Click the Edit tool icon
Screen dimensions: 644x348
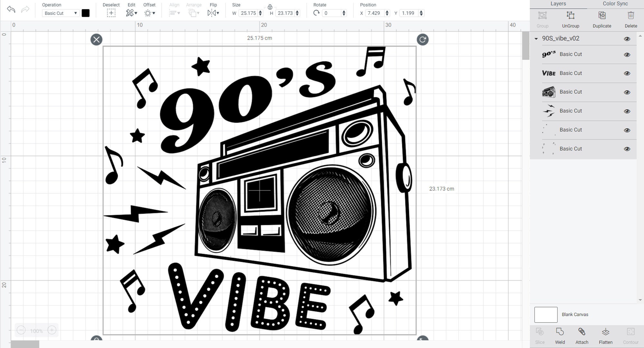[x=130, y=13]
